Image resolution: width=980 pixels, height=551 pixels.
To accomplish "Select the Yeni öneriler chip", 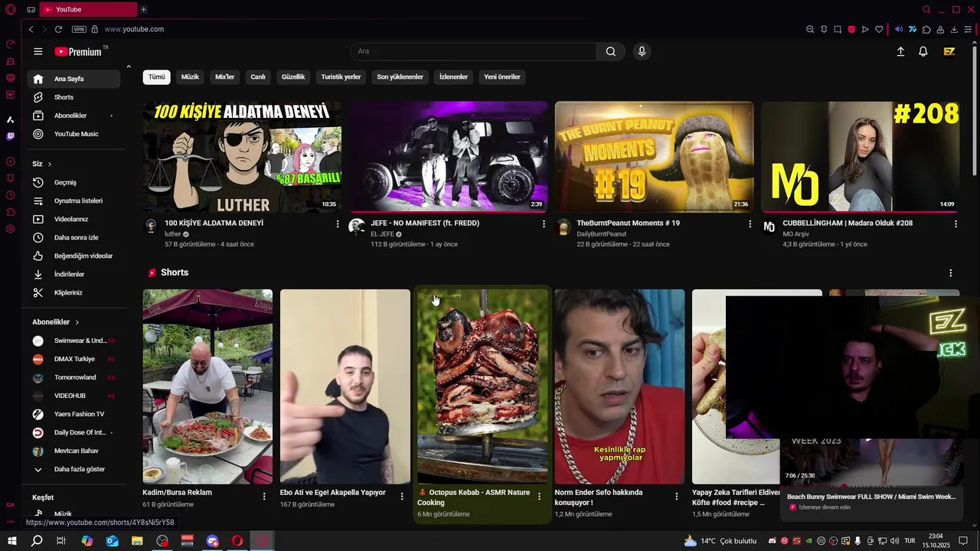I will pos(502,77).
